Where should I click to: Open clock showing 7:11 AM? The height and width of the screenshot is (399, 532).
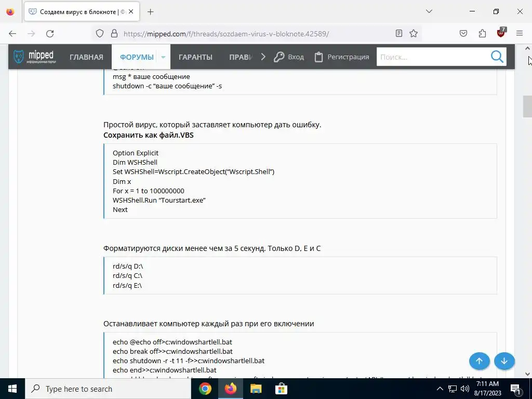[487, 389]
